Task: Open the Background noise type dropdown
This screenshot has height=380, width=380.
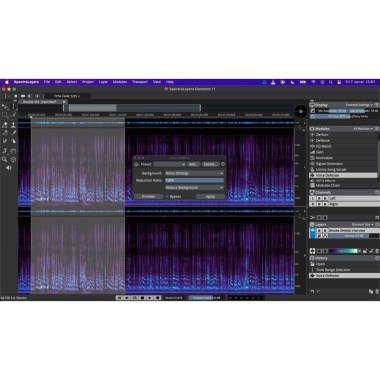Action: click(194, 173)
